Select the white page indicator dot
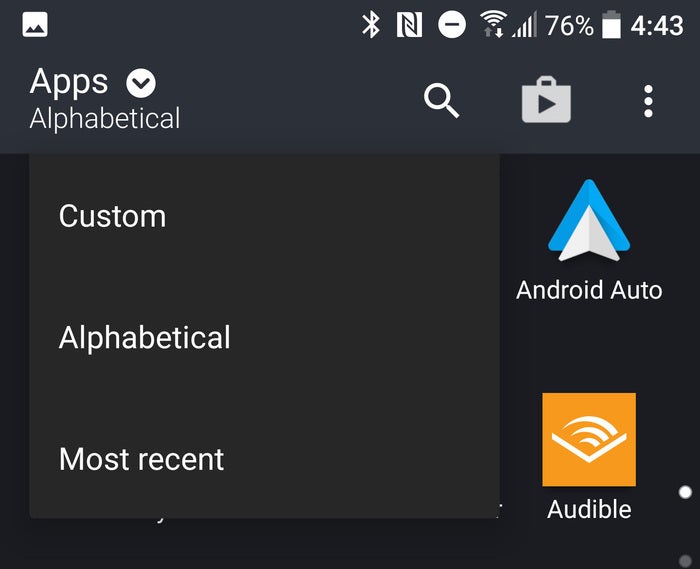The image size is (700, 569). tap(685, 492)
